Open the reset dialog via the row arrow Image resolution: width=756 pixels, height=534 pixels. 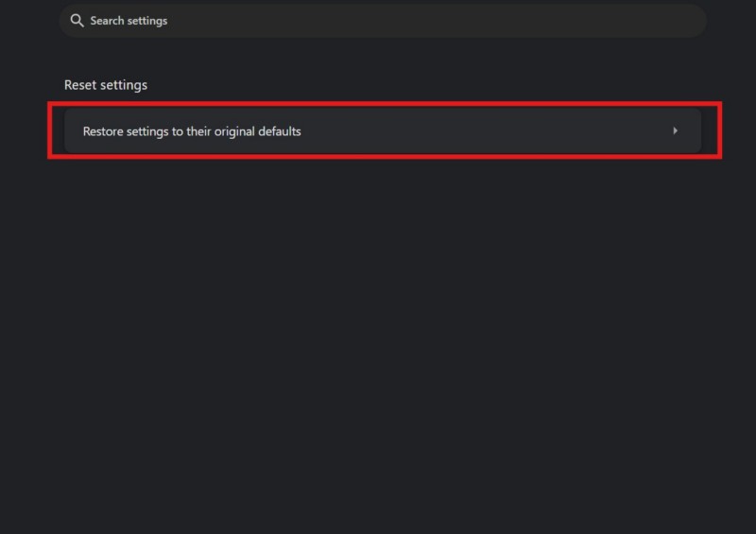point(675,131)
